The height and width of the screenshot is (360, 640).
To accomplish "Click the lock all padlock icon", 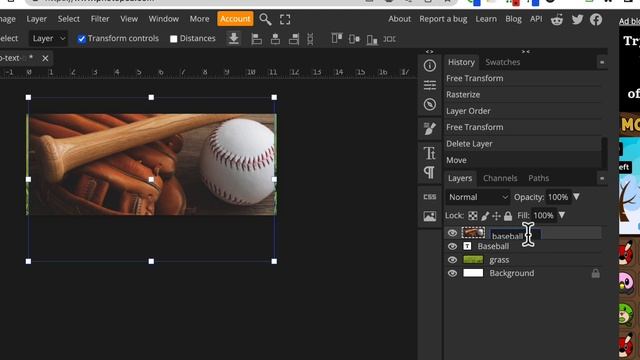I will (508, 216).
